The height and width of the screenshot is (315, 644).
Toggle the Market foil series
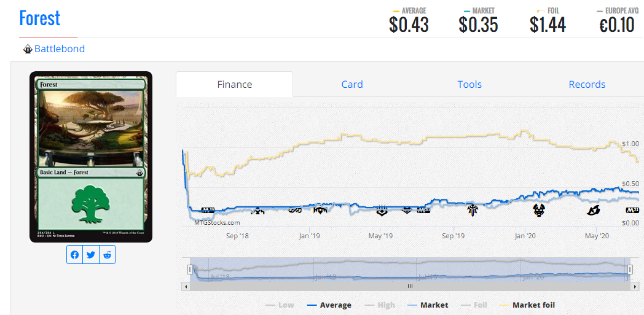point(527,305)
